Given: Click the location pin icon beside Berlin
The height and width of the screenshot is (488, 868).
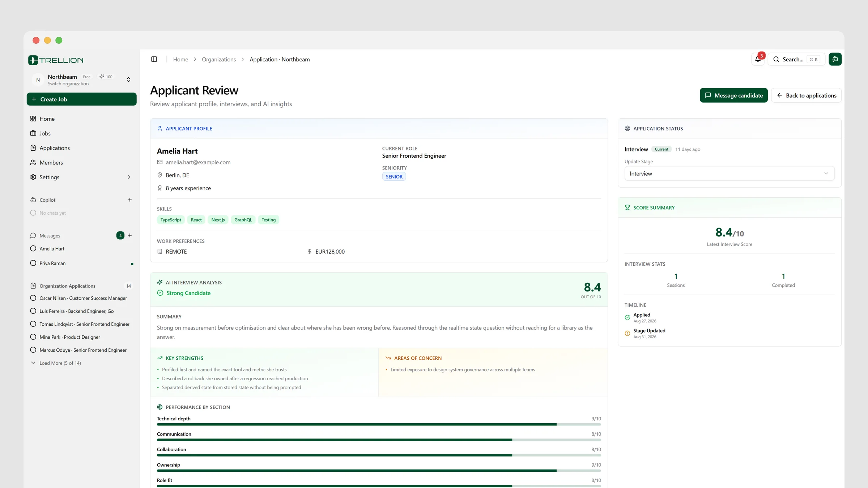Looking at the screenshot, I should coord(160,175).
